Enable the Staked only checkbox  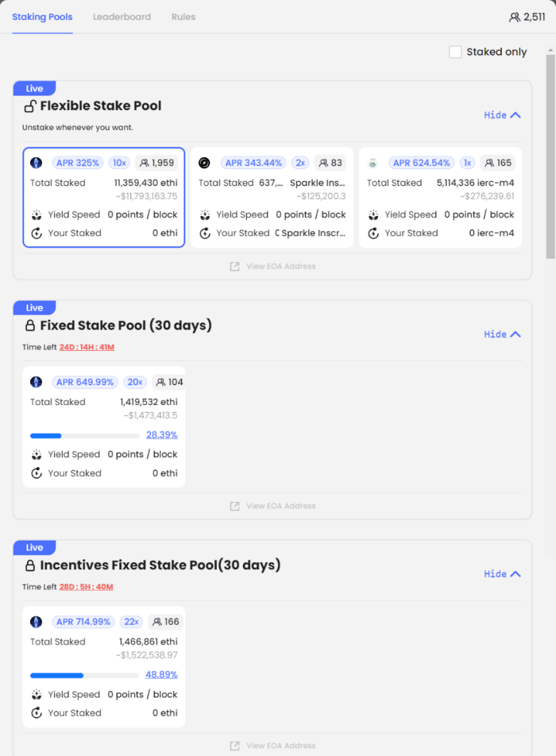pyautogui.click(x=455, y=52)
